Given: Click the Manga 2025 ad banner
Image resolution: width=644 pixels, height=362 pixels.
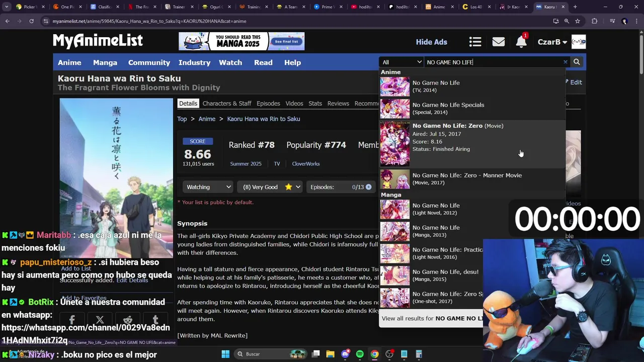Looking at the screenshot, I should pos(242,41).
